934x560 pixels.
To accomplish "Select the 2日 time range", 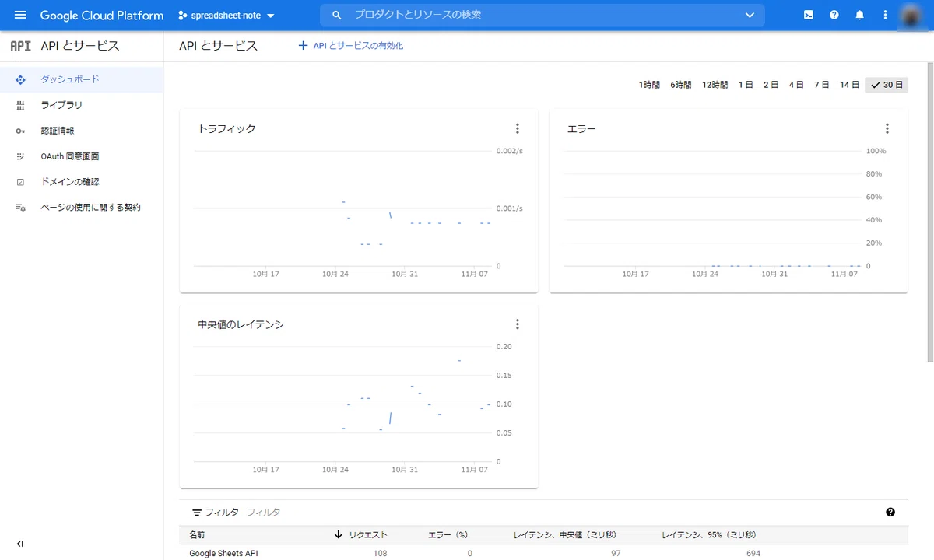I will [x=771, y=85].
